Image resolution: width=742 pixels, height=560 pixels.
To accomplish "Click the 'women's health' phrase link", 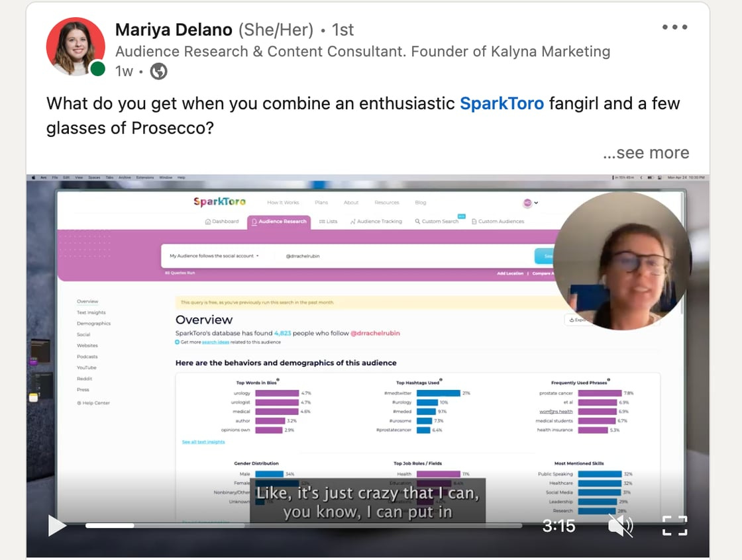I will click(556, 412).
